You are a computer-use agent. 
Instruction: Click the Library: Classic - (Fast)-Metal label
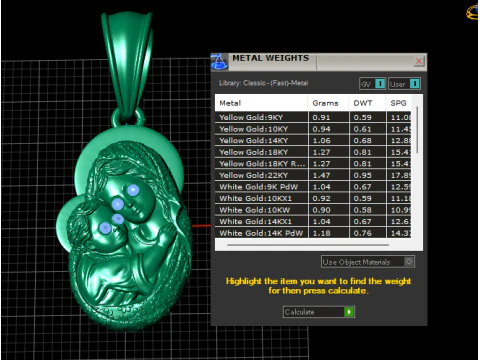pyautogui.click(x=263, y=83)
